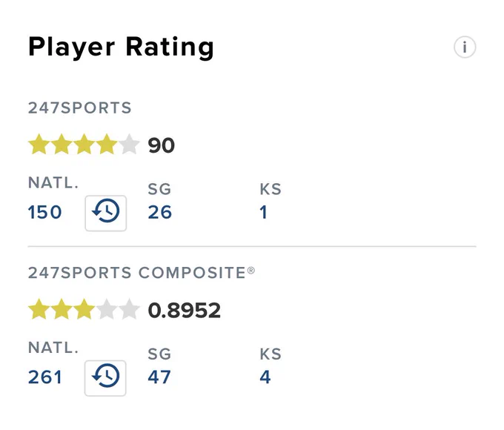Open Composite KS state rank 4
504x430 pixels.
click(x=265, y=377)
